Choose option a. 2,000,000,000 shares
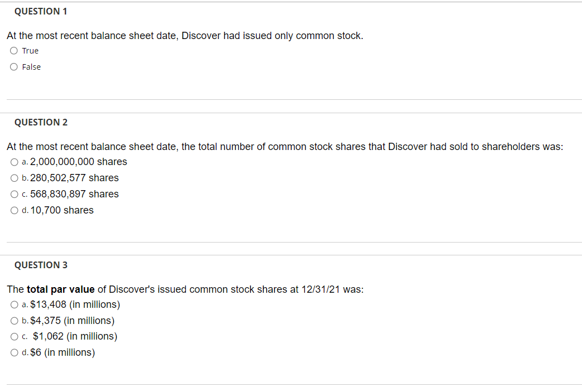Screen dimensions: 582x392 14,162
